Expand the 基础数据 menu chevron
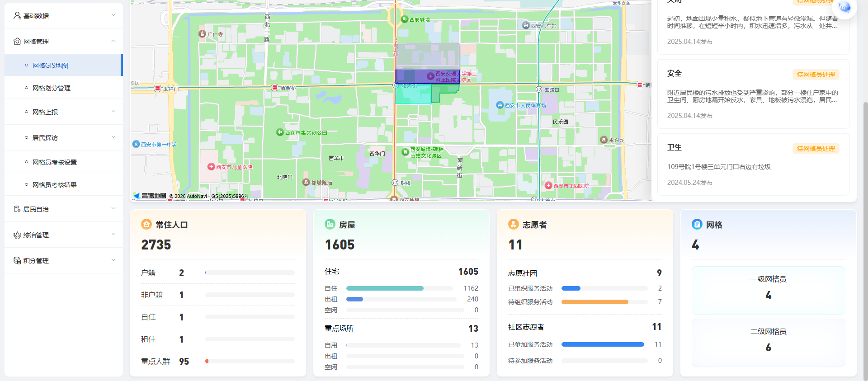Image resolution: width=868 pixels, height=381 pixels. (x=113, y=15)
